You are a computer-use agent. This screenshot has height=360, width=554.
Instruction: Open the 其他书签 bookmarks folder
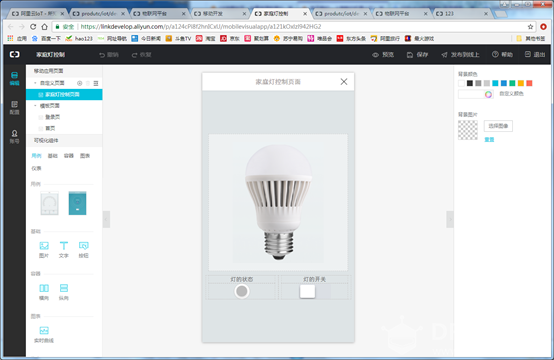pyautogui.click(x=531, y=38)
